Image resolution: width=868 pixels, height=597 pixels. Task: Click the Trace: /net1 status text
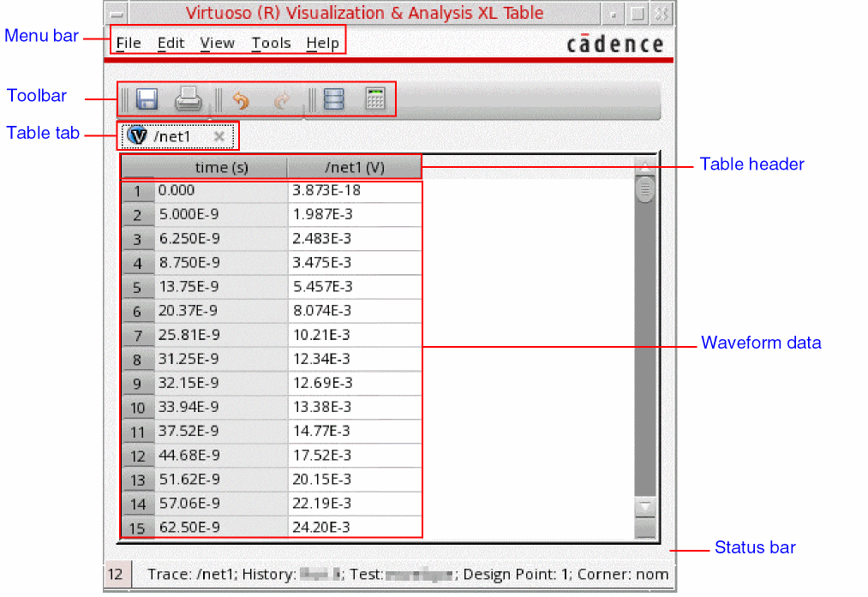(x=191, y=575)
